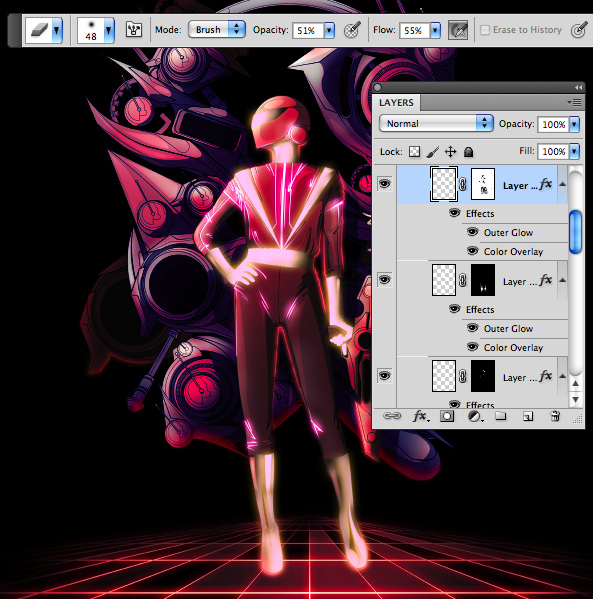Open the top layer's fx icon
The width and height of the screenshot is (593, 599).
coord(546,184)
